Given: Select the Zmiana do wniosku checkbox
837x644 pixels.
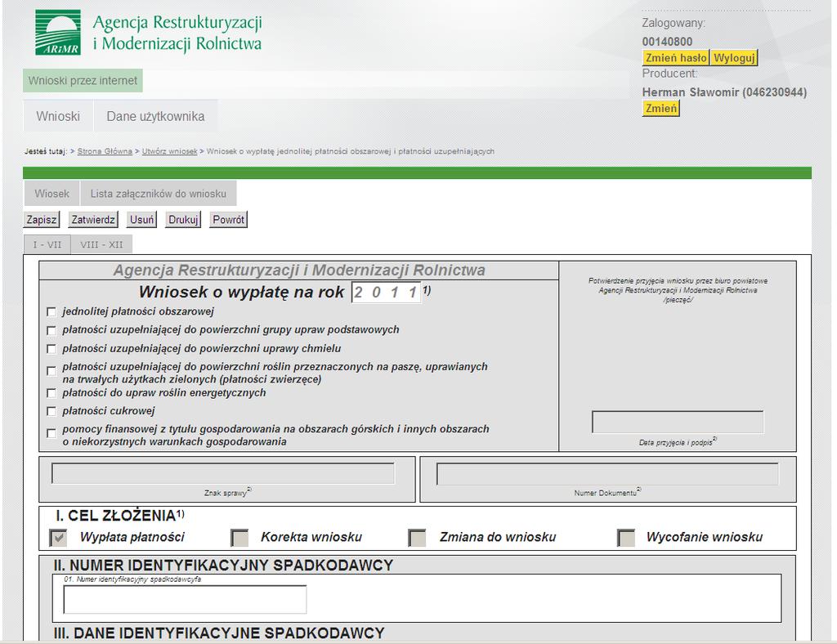Looking at the screenshot, I should [x=417, y=537].
